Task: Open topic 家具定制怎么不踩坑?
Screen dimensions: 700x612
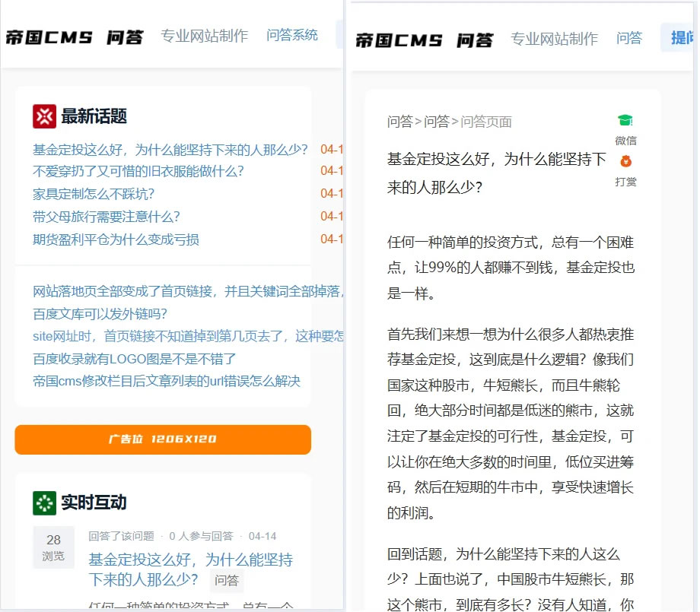Action: coord(94,194)
